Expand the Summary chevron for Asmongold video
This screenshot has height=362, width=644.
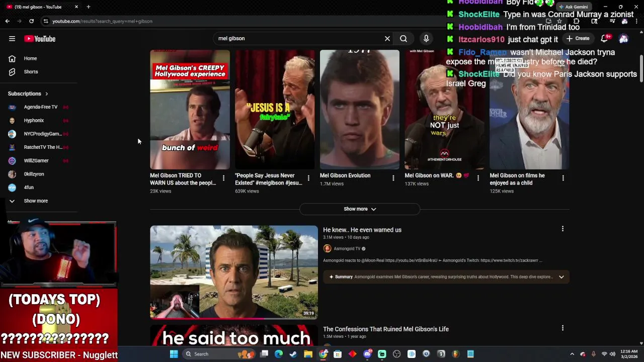click(561, 277)
